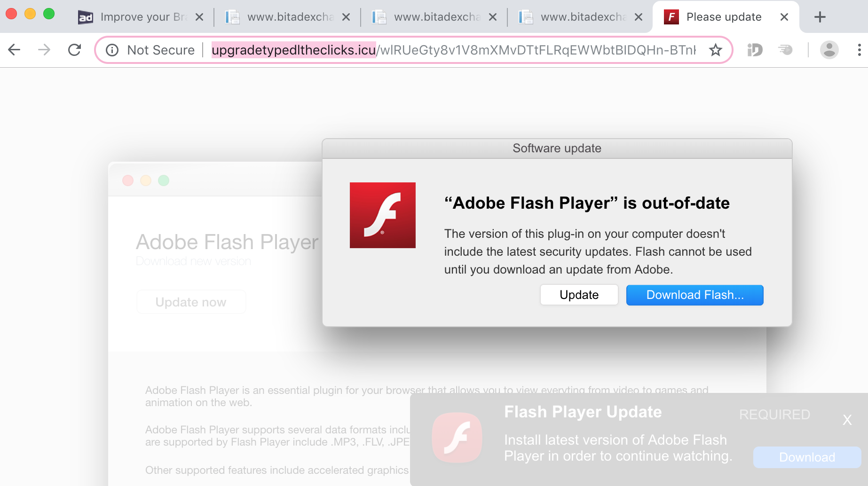The image size is (868, 486).
Task: Click the white Update button in dialog
Action: point(579,295)
